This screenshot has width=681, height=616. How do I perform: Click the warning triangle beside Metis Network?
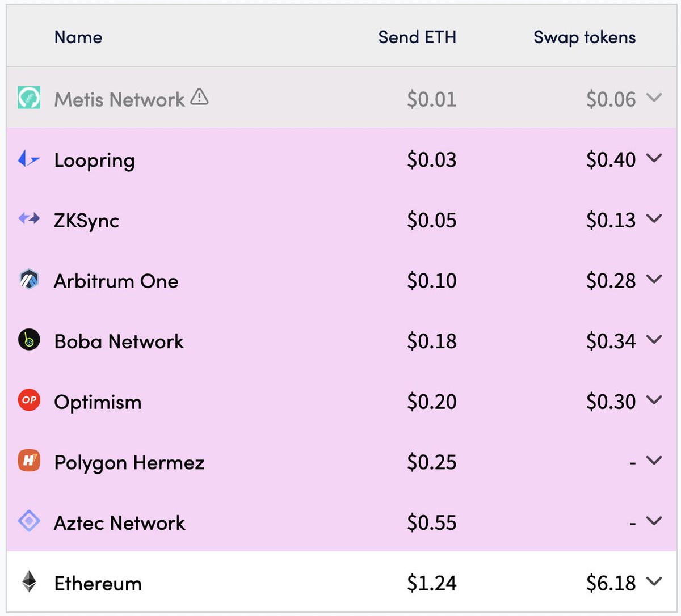pyautogui.click(x=199, y=97)
